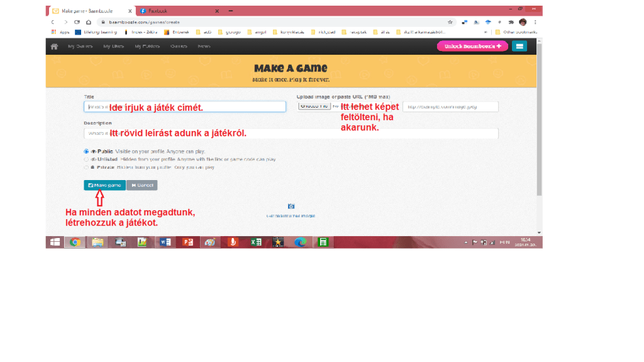Open the teal hamburger menu icon
Viewport: 644px width, 362px height.
pos(519,46)
